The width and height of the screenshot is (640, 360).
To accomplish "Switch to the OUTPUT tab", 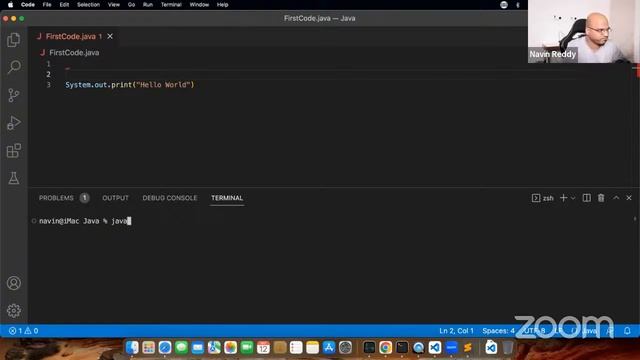I will coord(116,198).
